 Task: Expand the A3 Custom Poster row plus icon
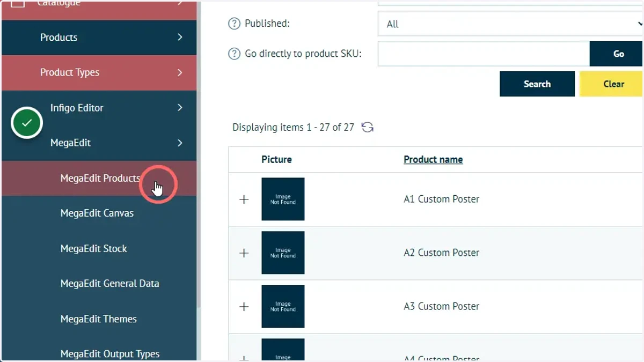click(244, 307)
